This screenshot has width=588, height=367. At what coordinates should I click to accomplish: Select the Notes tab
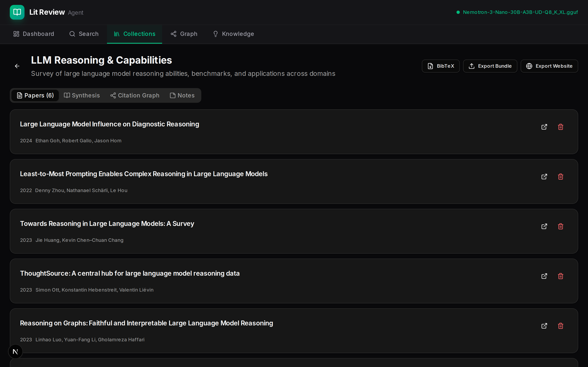coord(182,95)
